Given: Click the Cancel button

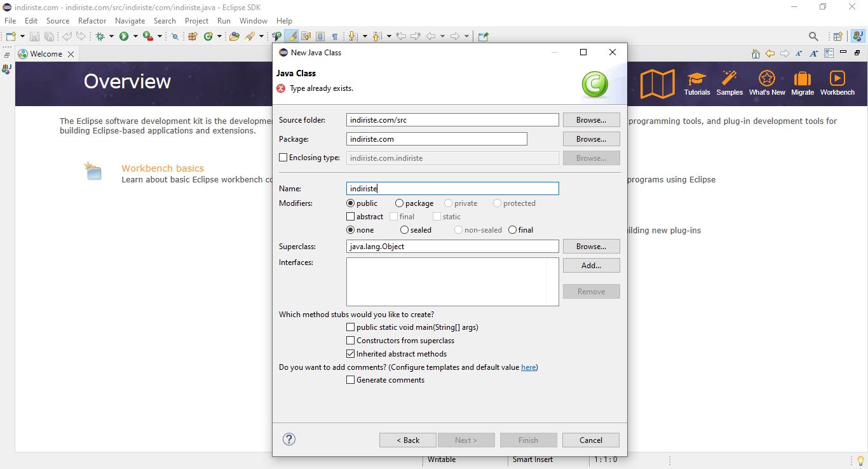Looking at the screenshot, I should click(x=591, y=440).
